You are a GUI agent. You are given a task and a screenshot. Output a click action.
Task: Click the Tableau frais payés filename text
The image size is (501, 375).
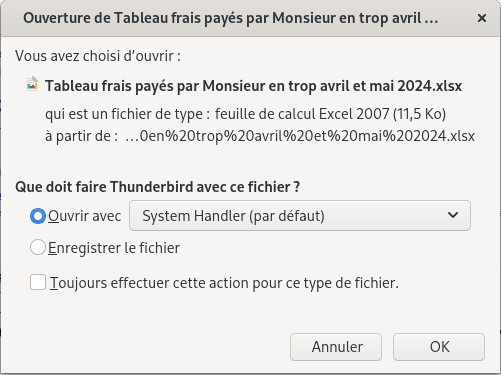[253, 86]
